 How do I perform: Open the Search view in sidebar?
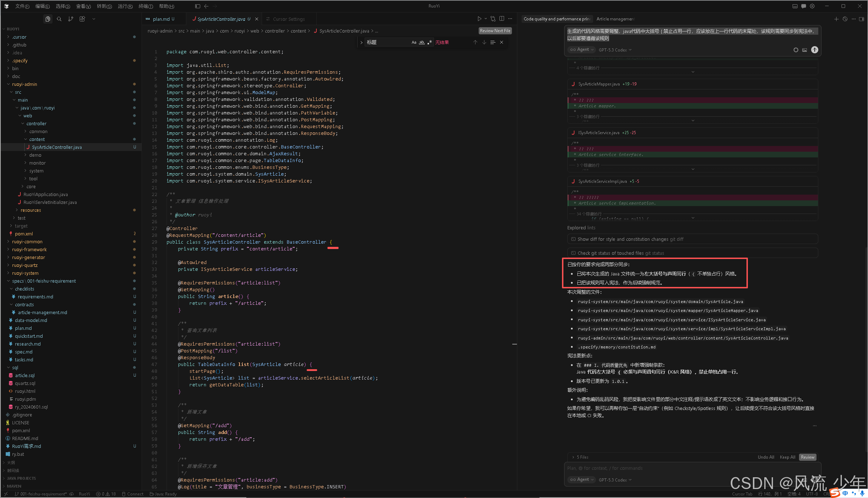(x=59, y=19)
